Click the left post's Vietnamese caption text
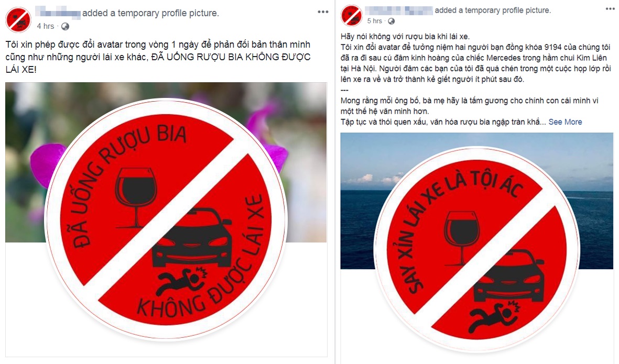This screenshot has width=619, height=364. 158,57
